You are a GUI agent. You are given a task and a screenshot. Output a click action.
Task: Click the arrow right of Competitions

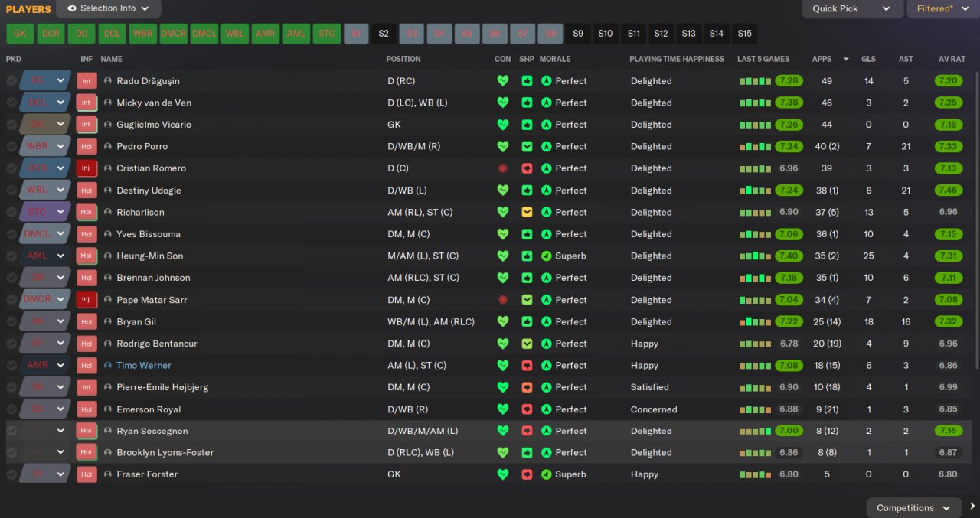pos(973,507)
